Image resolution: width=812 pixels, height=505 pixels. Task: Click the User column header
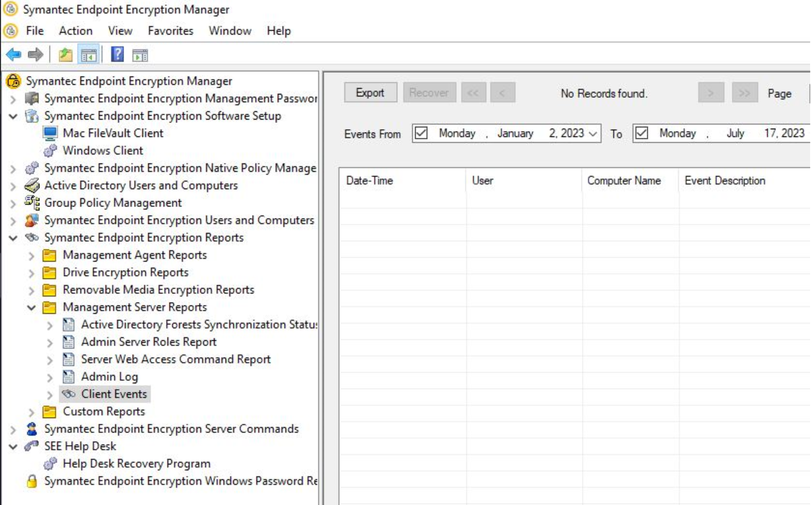(x=524, y=181)
